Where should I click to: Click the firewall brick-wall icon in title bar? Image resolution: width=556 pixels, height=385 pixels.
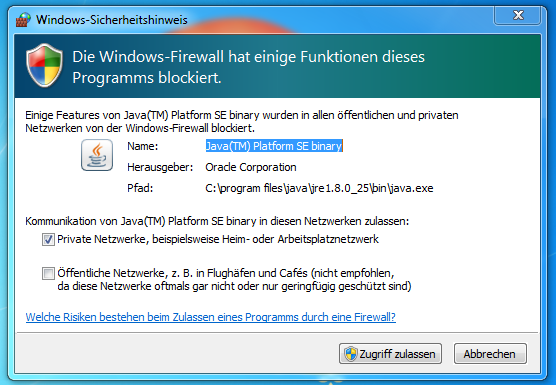(23, 19)
